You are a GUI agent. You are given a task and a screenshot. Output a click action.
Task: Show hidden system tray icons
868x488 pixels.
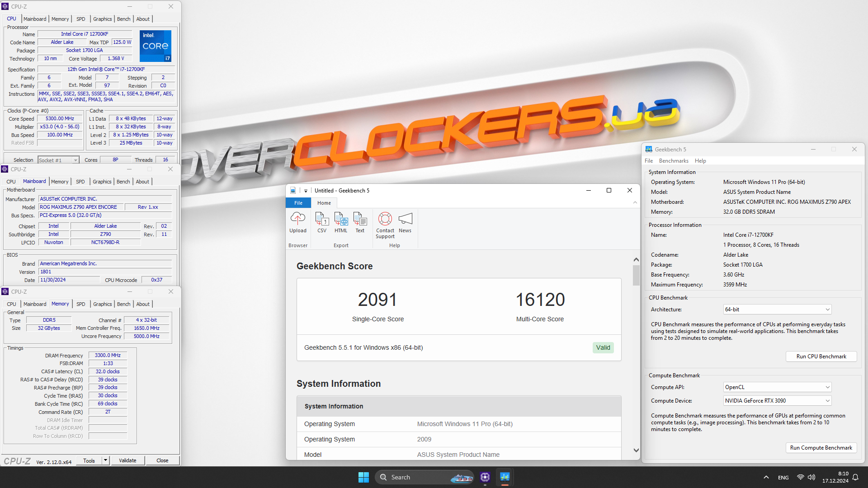pyautogui.click(x=766, y=477)
